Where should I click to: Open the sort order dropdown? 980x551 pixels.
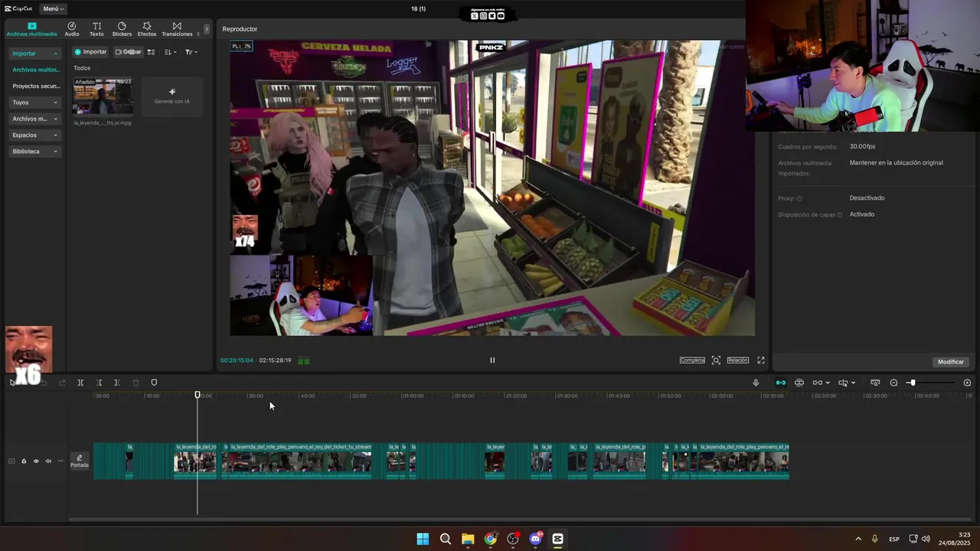[x=171, y=52]
